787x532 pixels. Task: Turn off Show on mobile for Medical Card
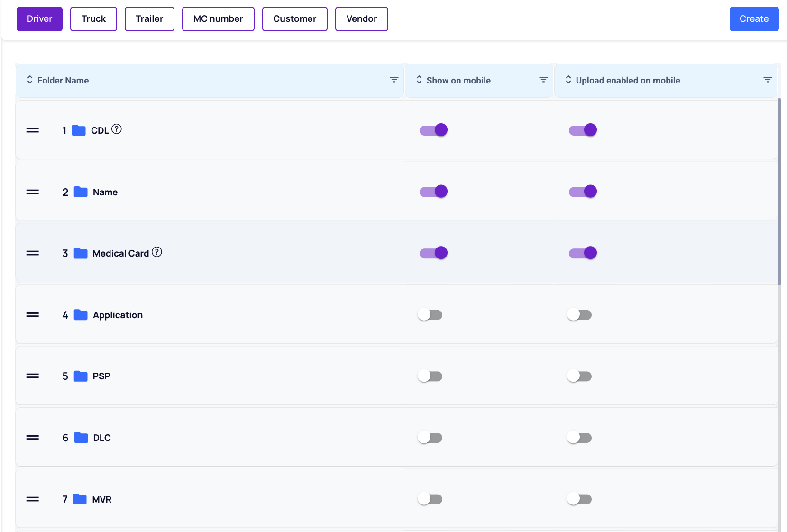[x=433, y=253]
